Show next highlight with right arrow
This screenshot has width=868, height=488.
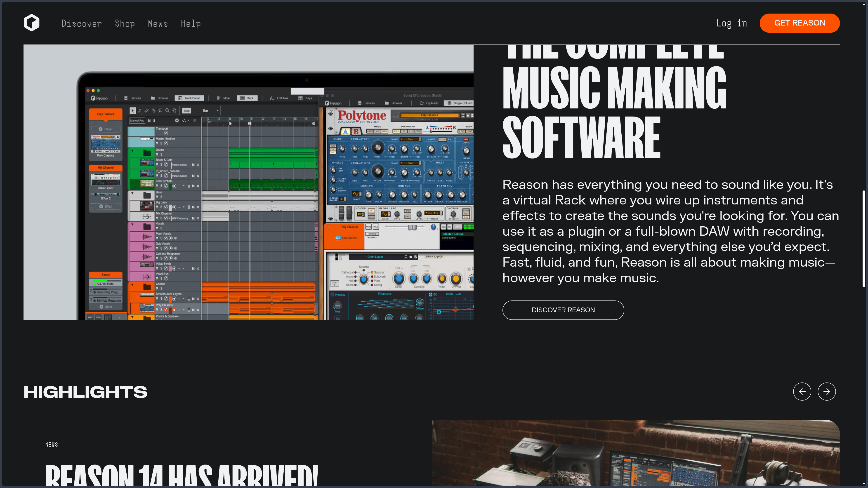(x=827, y=391)
